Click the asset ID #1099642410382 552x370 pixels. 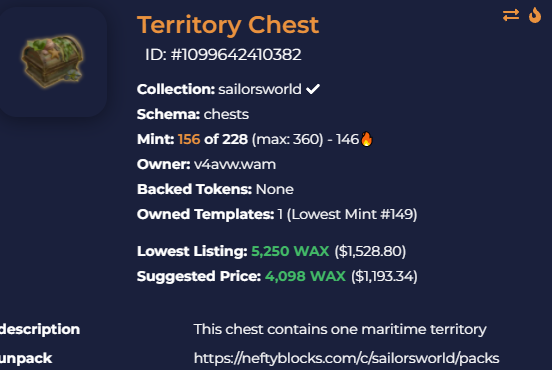point(223,55)
